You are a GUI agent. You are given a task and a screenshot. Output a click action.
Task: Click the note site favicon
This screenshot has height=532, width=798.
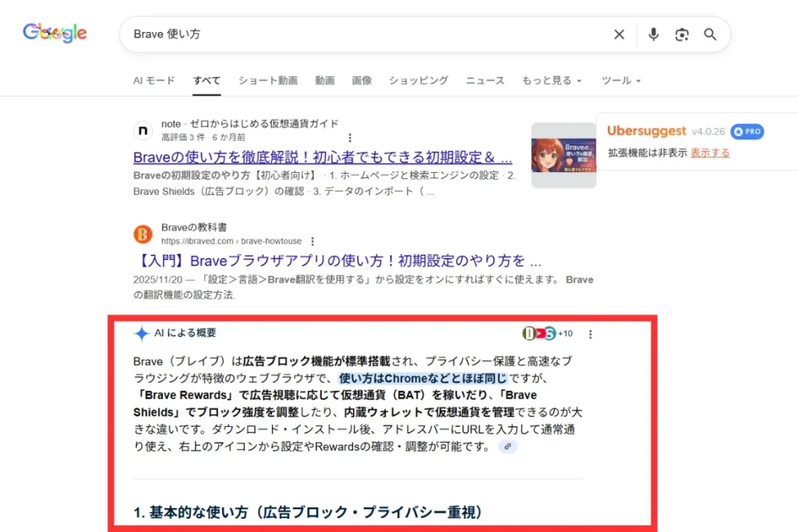pyautogui.click(x=143, y=131)
